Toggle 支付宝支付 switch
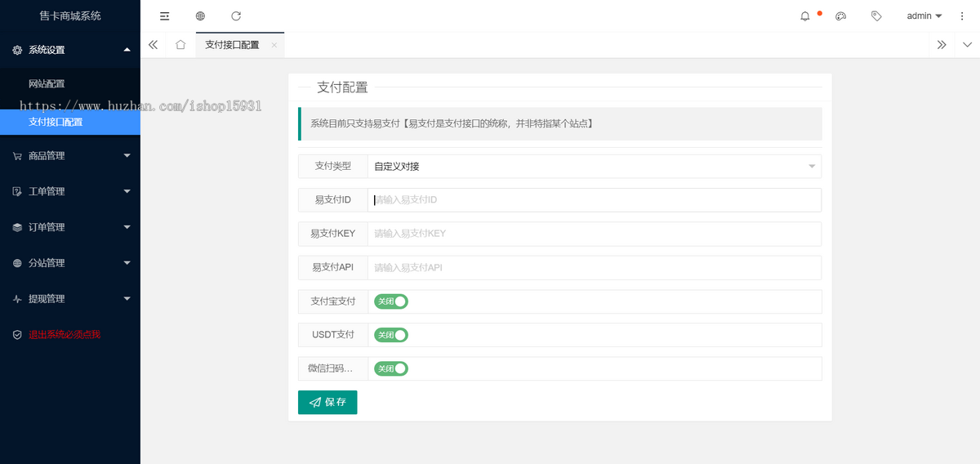Screen dimensions: 980x464 [x=391, y=301]
